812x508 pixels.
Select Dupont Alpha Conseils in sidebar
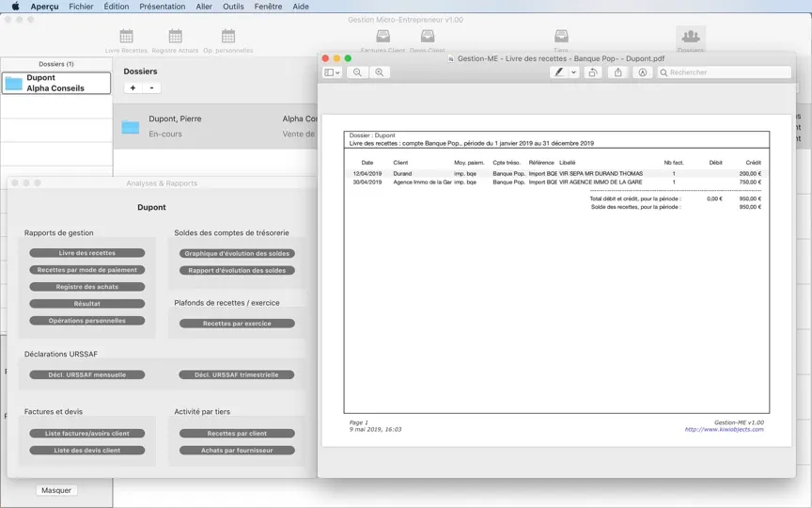click(x=56, y=83)
